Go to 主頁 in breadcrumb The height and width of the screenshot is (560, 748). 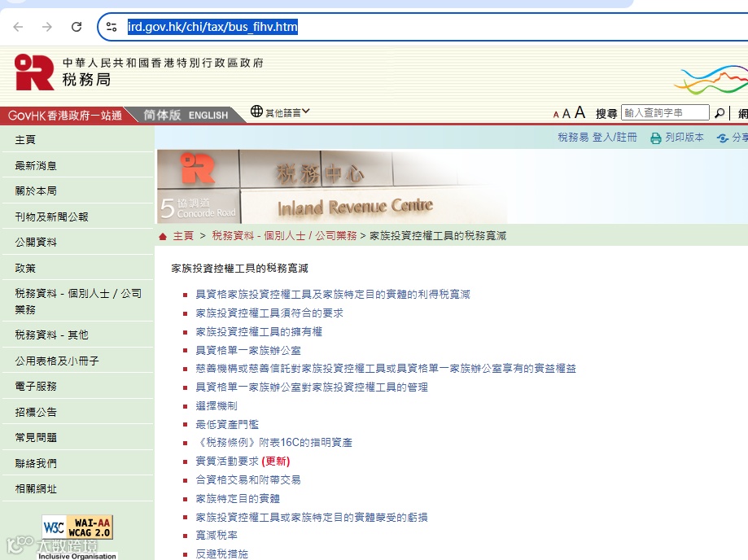tap(183, 235)
